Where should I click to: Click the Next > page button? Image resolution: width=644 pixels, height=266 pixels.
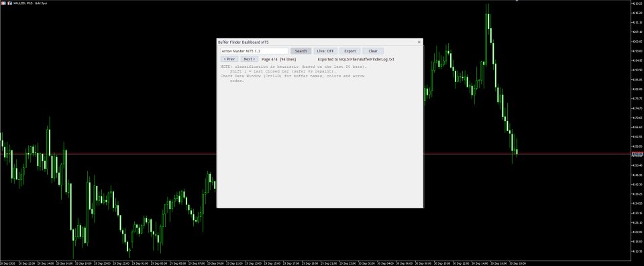point(250,59)
